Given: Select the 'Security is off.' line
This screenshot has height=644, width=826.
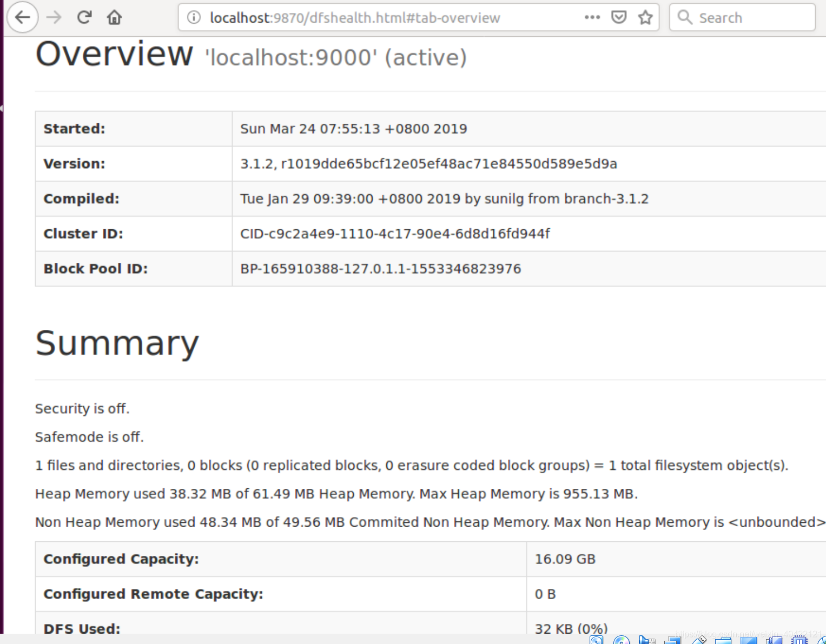Looking at the screenshot, I should click(x=82, y=409).
